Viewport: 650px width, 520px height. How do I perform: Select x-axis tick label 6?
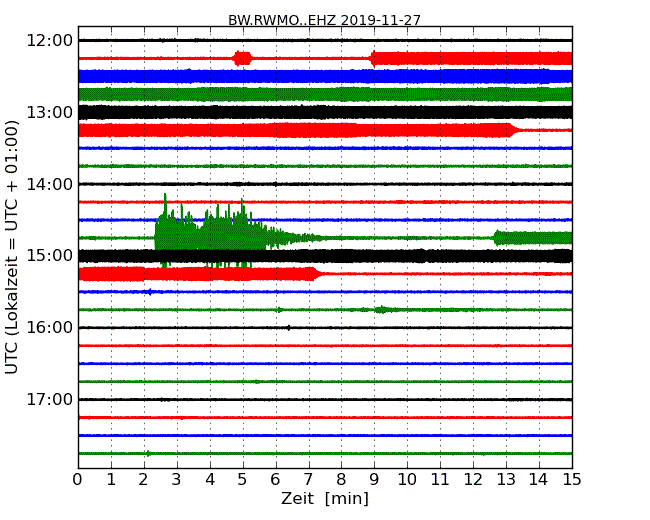pyautogui.click(x=276, y=479)
